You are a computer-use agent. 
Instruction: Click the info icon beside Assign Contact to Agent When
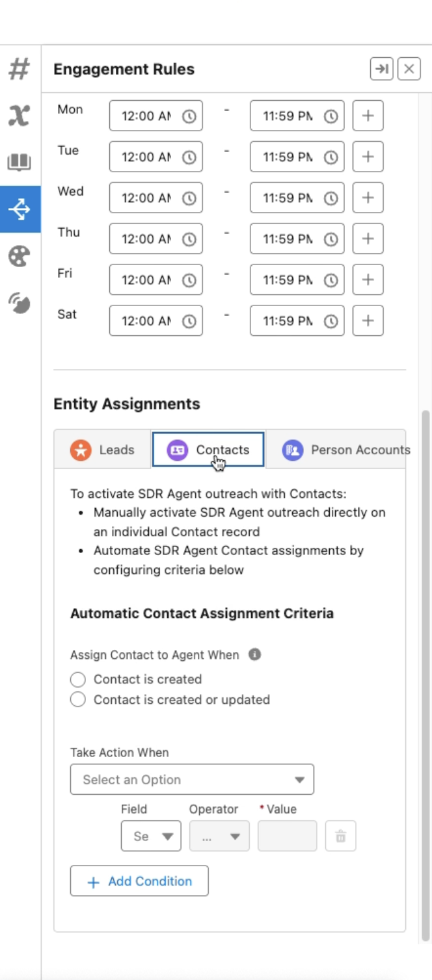tap(255, 654)
